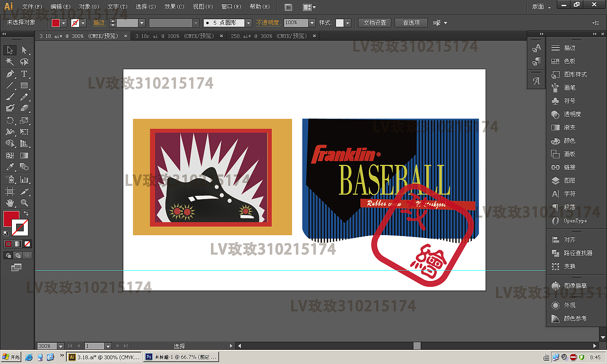Click the 不透明度 opacity link
607x364 pixels.
click(268, 23)
